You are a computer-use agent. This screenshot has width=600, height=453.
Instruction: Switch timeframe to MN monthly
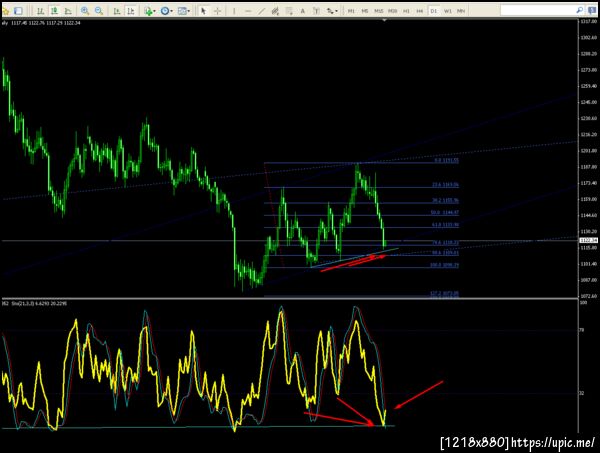(x=461, y=11)
